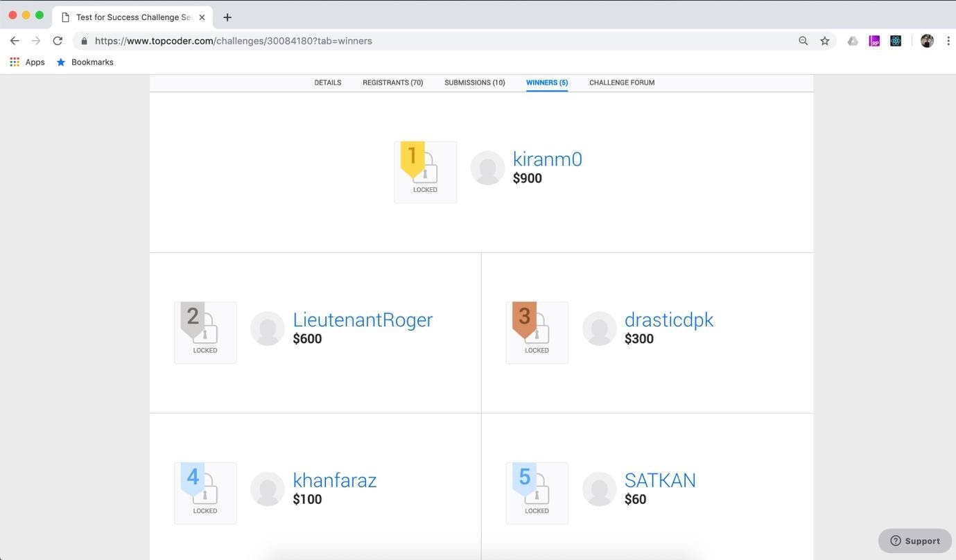Image resolution: width=956 pixels, height=560 pixels.
Task: Select the Test for Success Challenge browser tab
Action: 132,17
